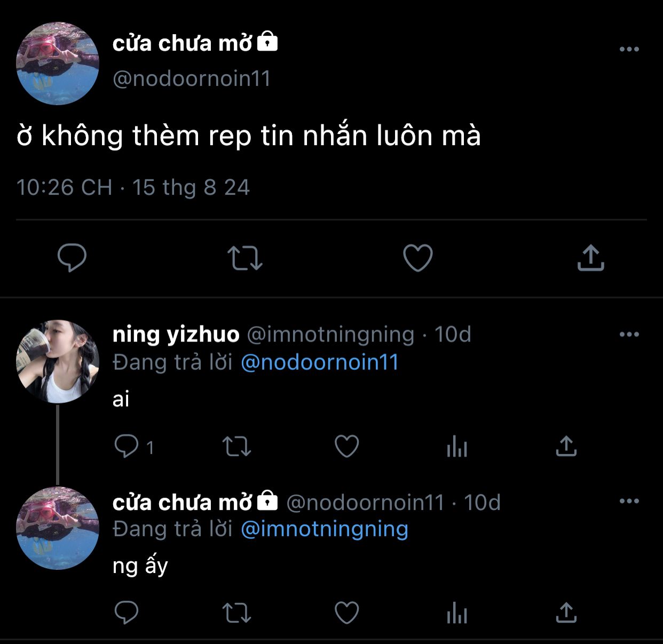Open ning yizhuo's profile picture
The width and height of the screenshot is (663, 644).
tap(58, 361)
